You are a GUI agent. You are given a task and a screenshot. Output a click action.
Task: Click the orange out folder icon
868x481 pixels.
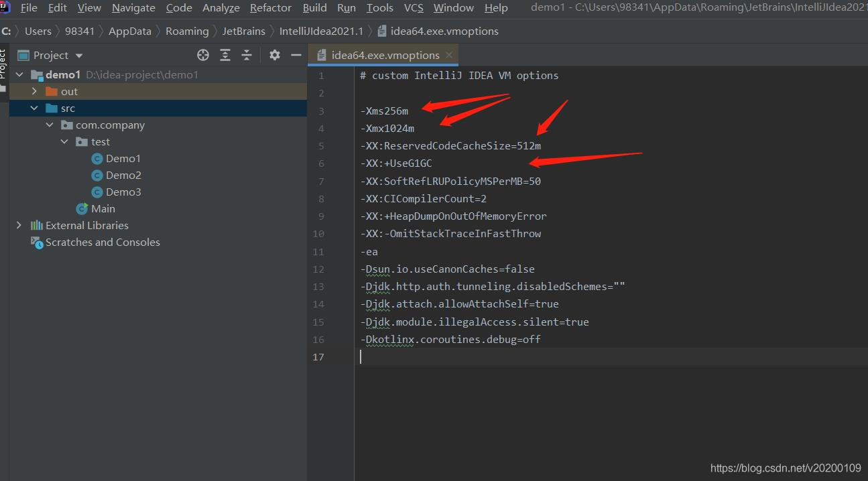[x=52, y=92]
